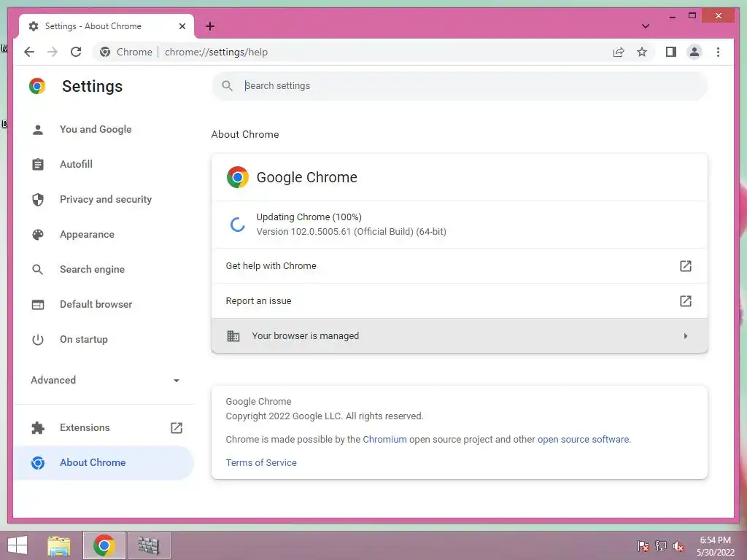Open File Explorer from the taskbar
747x560 pixels.
click(x=58, y=545)
